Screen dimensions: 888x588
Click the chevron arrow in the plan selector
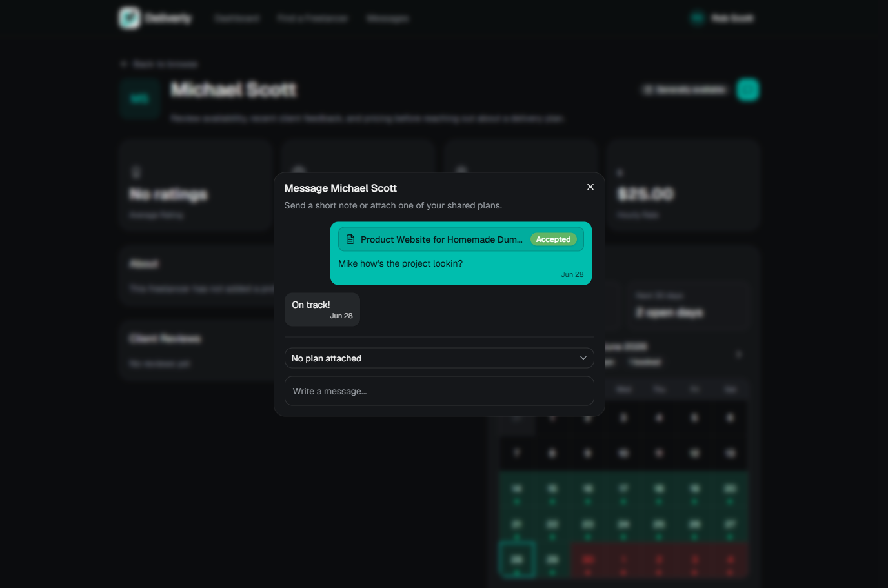[x=583, y=358]
